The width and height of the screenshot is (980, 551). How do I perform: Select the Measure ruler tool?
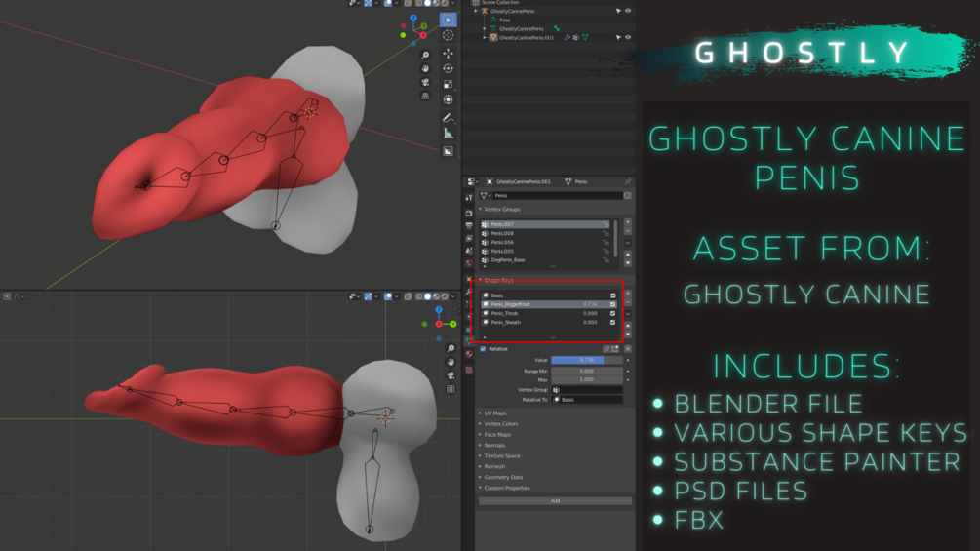coord(449,133)
